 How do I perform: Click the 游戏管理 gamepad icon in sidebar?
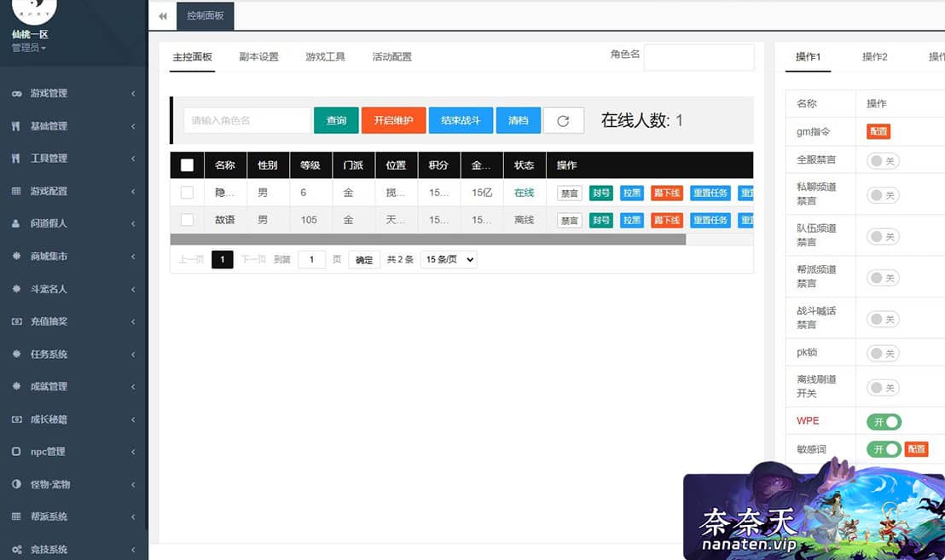coord(16,94)
